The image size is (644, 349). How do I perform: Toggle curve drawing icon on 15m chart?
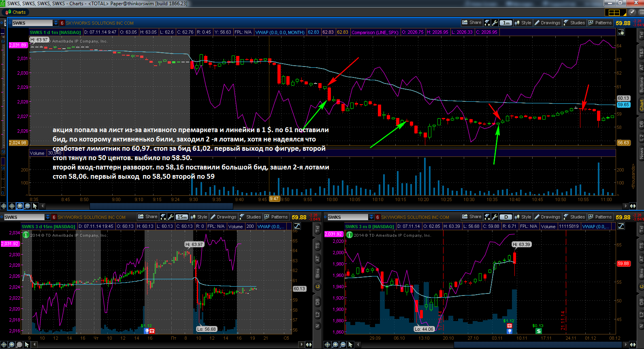point(297,226)
